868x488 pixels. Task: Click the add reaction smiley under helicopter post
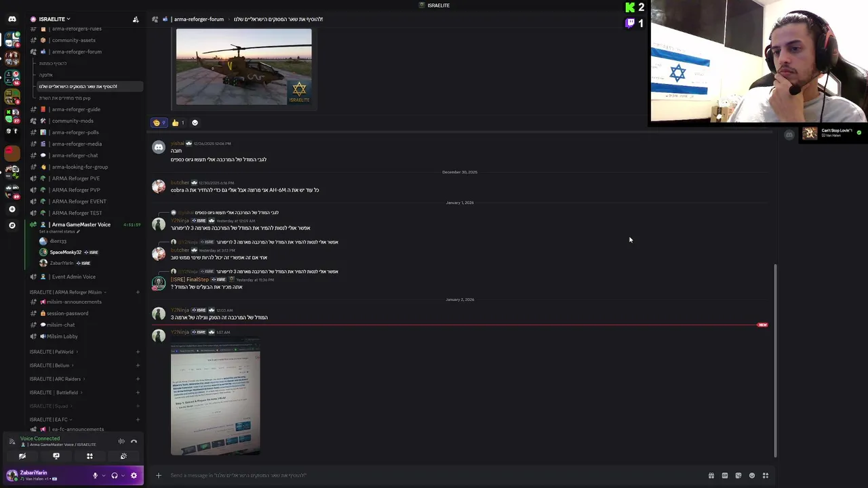coord(195,123)
